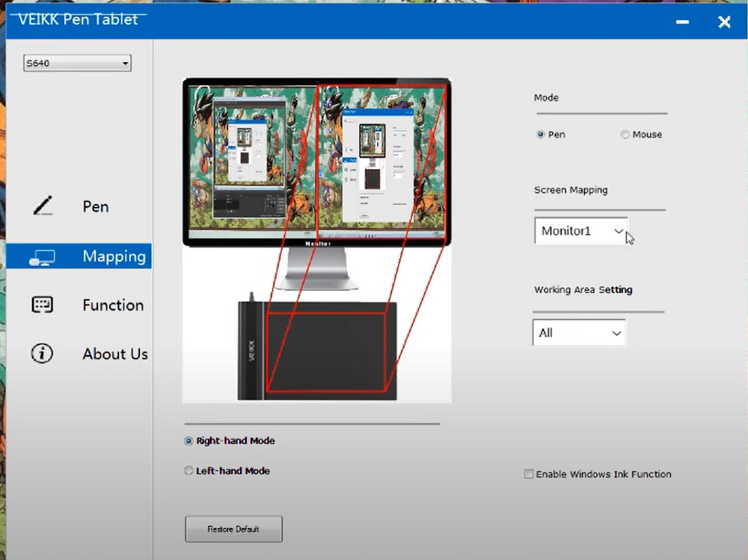The image size is (748, 560).
Task: Click the Mapping monitor icon in the sidebar
Action: (x=42, y=257)
